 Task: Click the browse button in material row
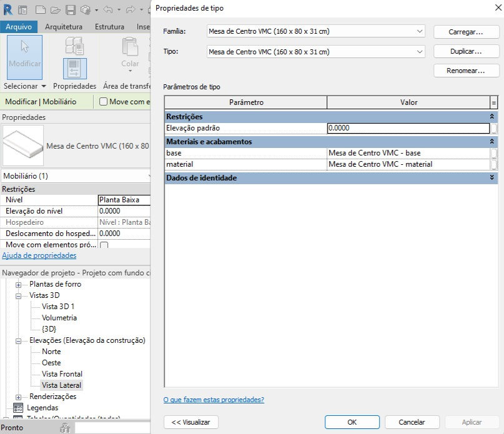[494, 164]
